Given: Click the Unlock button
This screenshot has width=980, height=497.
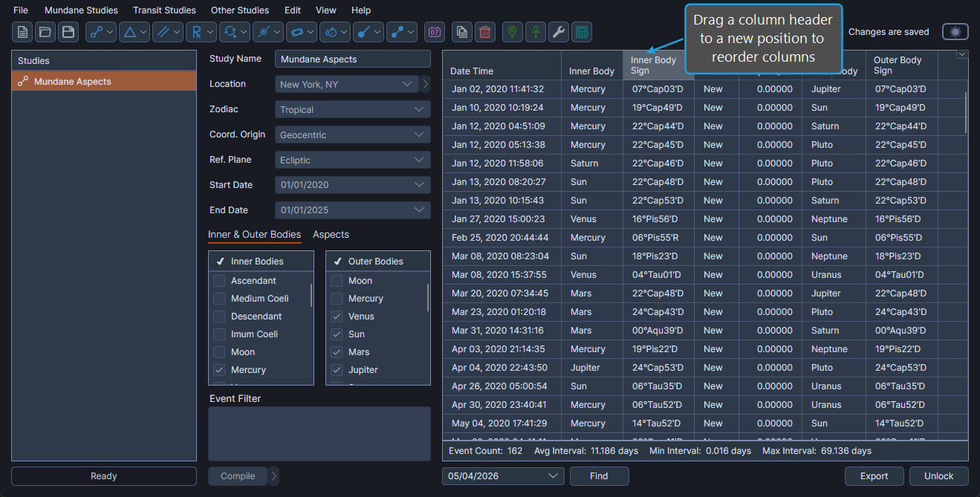Looking at the screenshot, I should [939, 476].
